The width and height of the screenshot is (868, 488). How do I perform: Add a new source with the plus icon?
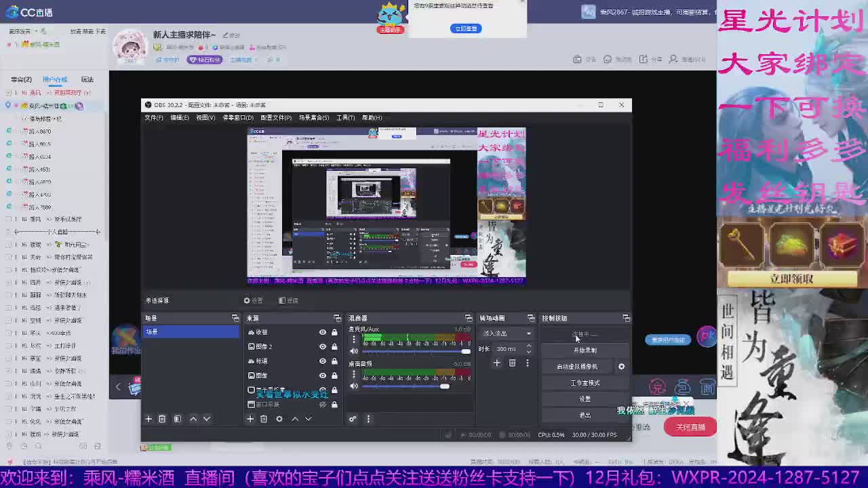coord(250,419)
